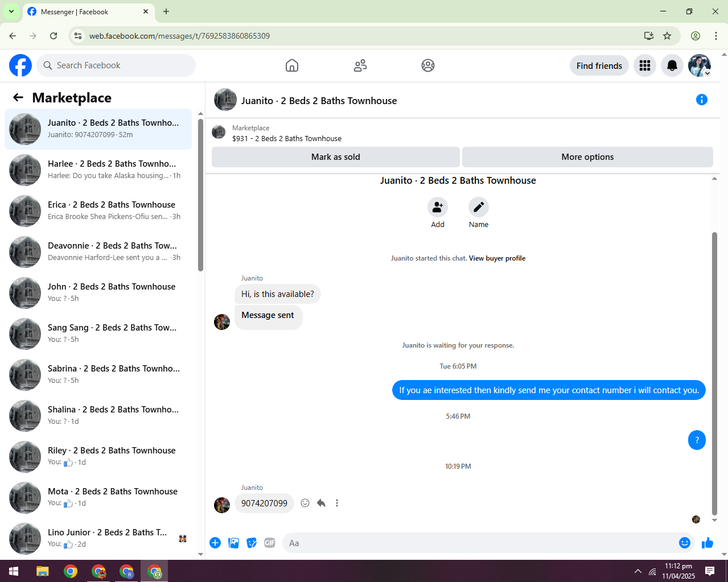Open the Facebook logo home link
Viewport: 728px width, 582px height.
point(20,65)
